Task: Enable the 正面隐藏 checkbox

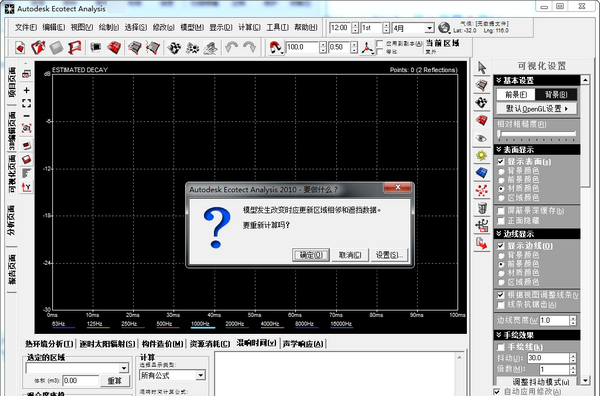Action: [x=501, y=221]
